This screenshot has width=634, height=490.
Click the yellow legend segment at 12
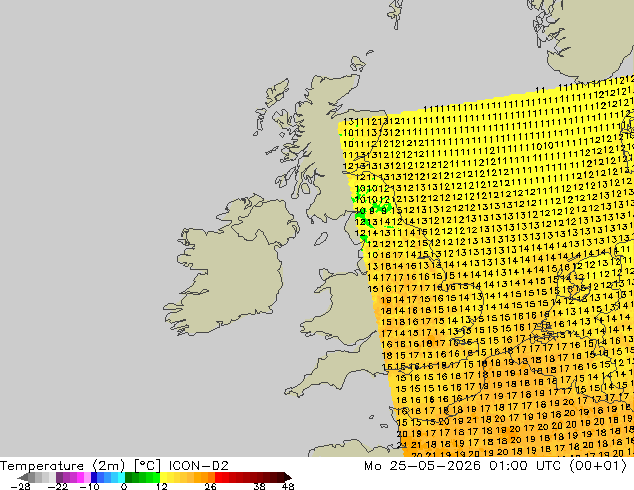tap(163, 477)
